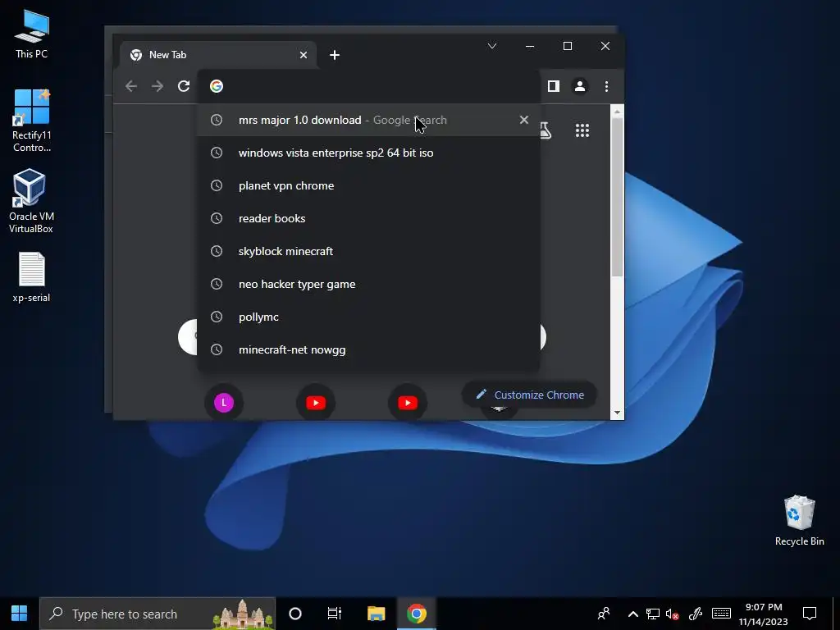Reload the page in Chrome
Viewport: 840px width, 630px height.
pos(184,86)
